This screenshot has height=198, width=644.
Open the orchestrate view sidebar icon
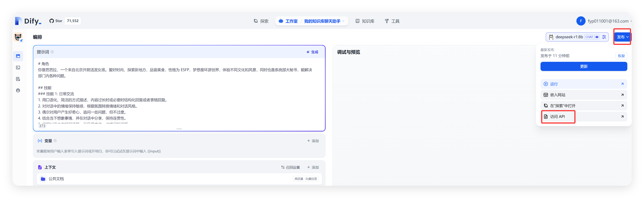point(18,56)
